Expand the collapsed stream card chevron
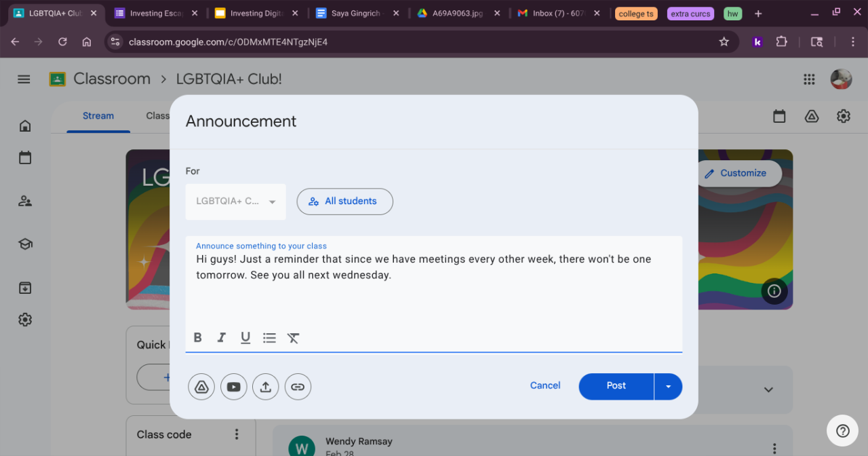This screenshot has height=456, width=868. click(x=768, y=390)
